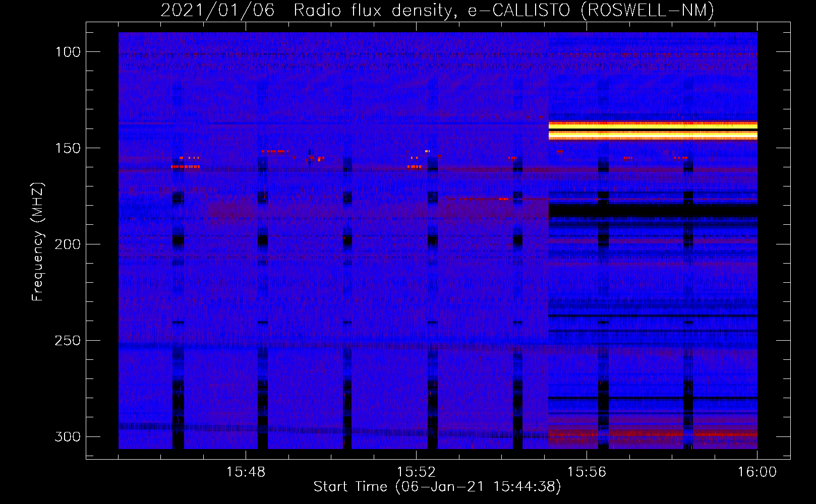This screenshot has height=504, width=816.
Task: Click the plot title with e-CALLISTO (ROSWELL-NM)
Action: (437, 10)
